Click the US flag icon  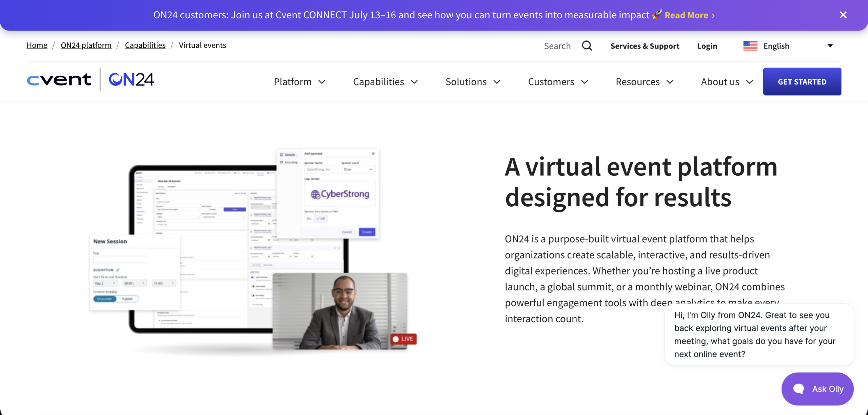point(750,46)
